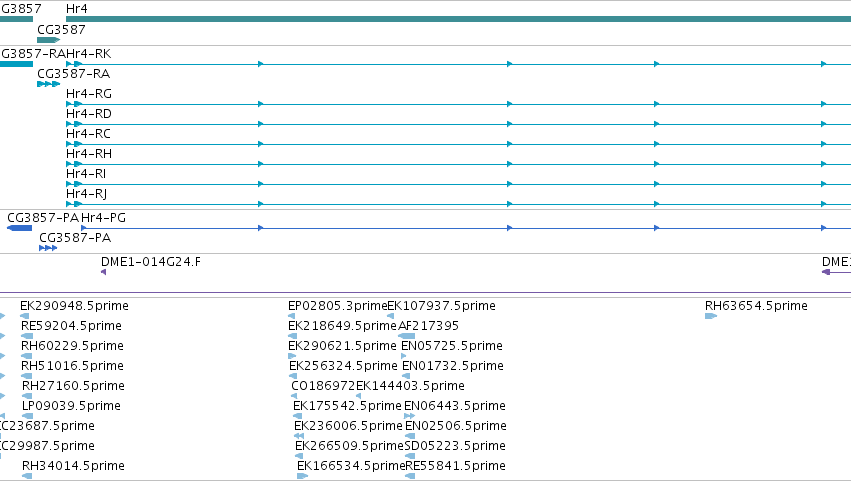Select the Hr4-RD transcript label
851x481 pixels.
click(89, 114)
